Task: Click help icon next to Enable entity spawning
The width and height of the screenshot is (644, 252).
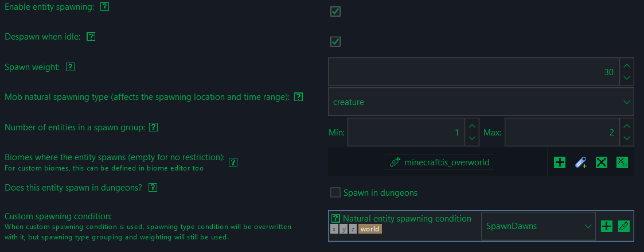Action: click(105, 7)
